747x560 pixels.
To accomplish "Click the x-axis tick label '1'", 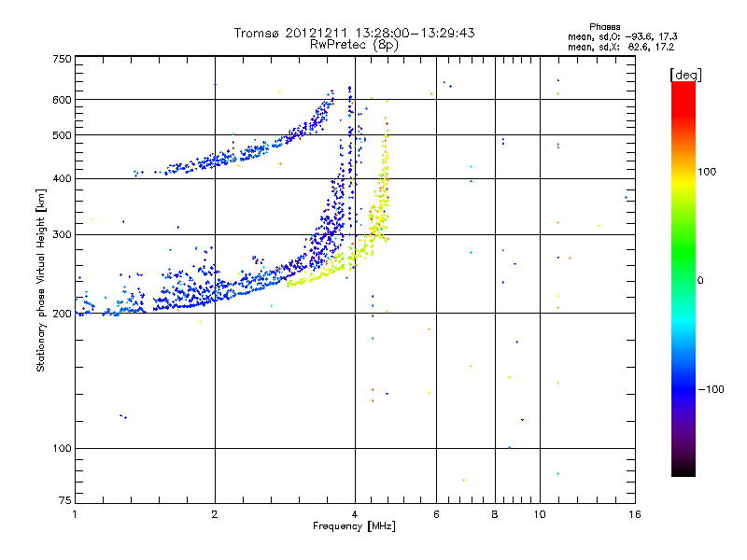I will [75, 514].
